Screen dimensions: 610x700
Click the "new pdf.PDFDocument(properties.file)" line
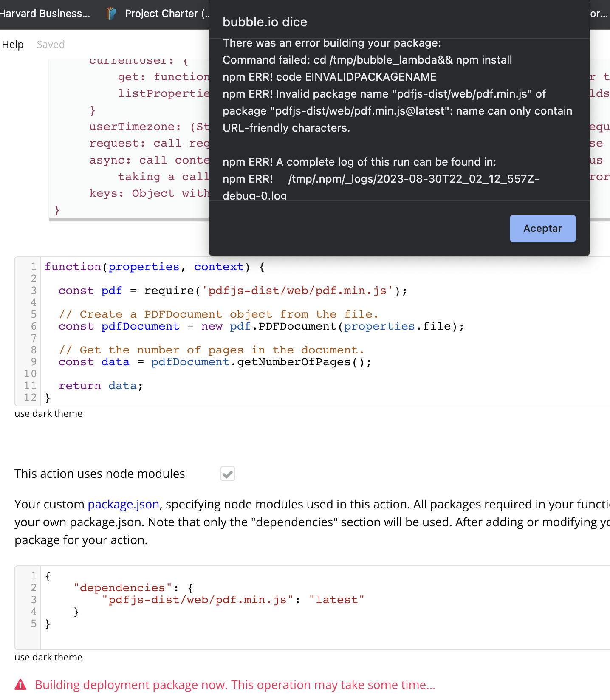coord(261,326)
